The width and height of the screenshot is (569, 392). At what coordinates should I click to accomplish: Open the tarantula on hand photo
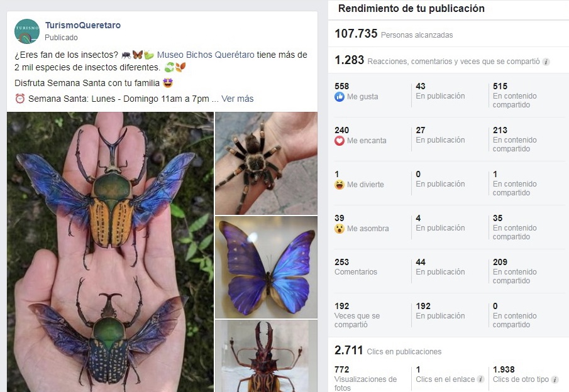(x=266, y=163)
